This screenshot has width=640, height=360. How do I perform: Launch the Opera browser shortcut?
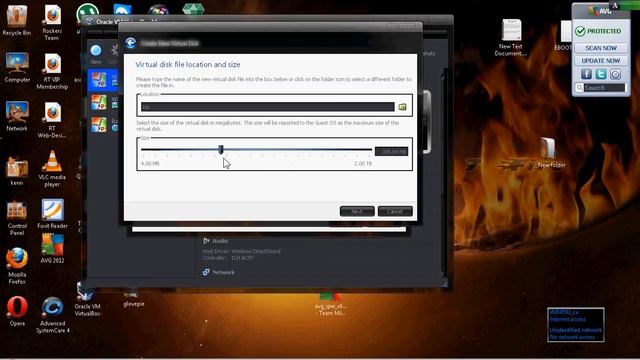pos(17,311)
